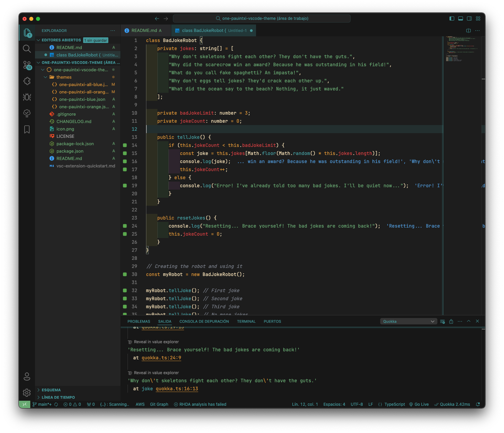Open the Git Graph from status bar
Screen dimensions: 504x433
click(159, 404)
